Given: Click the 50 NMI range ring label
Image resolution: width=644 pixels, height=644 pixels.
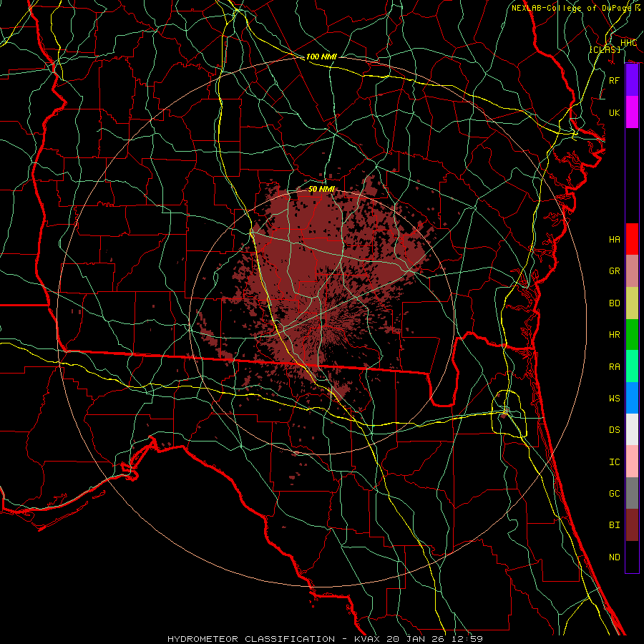Looking at the screenshot, I should (x=321, y=189).
